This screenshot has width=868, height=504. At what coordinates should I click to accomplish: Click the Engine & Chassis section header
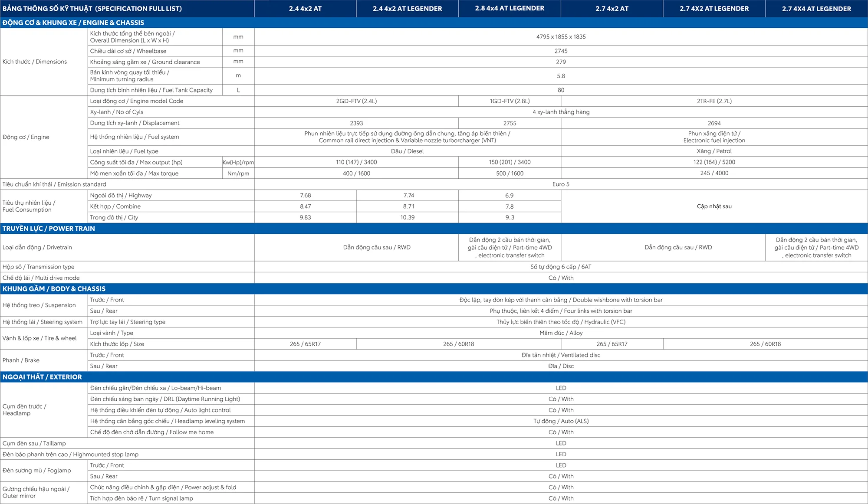click(x=73, y=23)
